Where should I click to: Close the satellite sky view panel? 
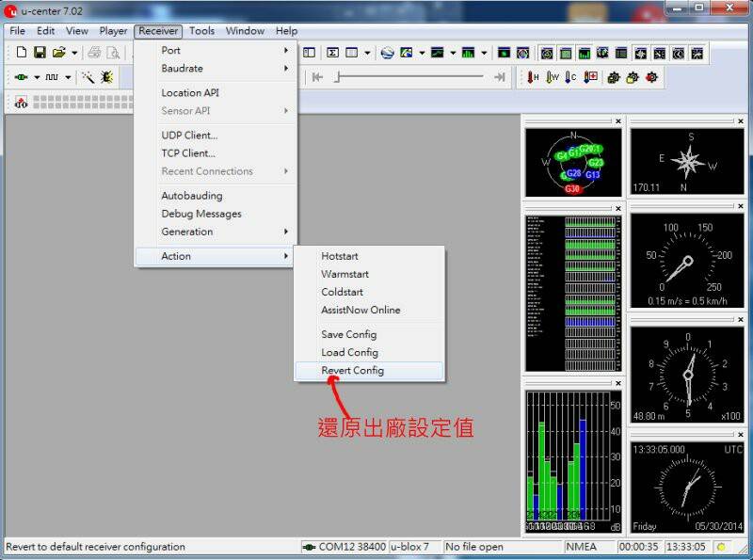click(618, 121)
